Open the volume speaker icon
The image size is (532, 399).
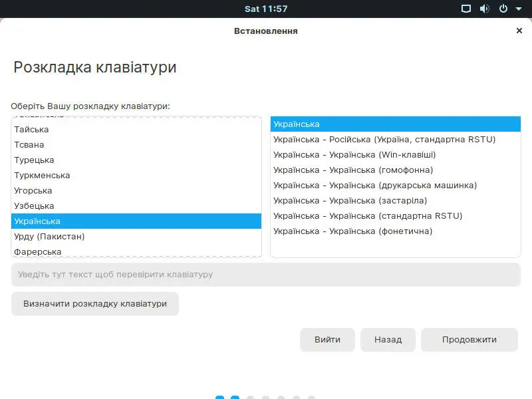point(485,9)
